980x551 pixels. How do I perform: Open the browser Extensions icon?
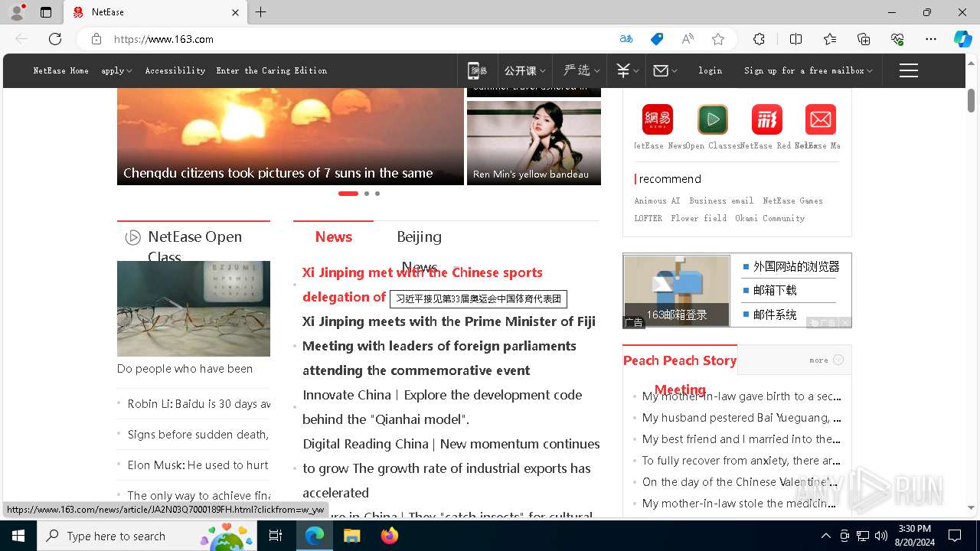759,39
